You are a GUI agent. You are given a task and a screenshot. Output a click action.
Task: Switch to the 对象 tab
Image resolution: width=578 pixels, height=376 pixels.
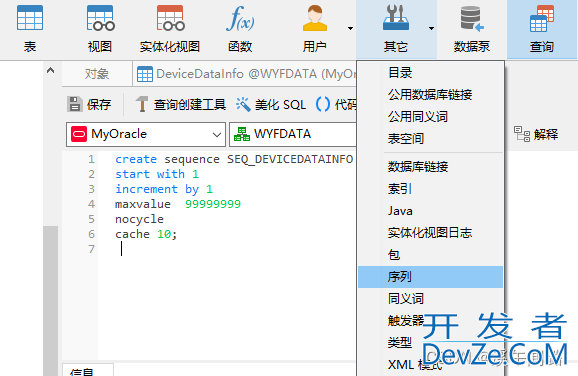click(97, 74)
